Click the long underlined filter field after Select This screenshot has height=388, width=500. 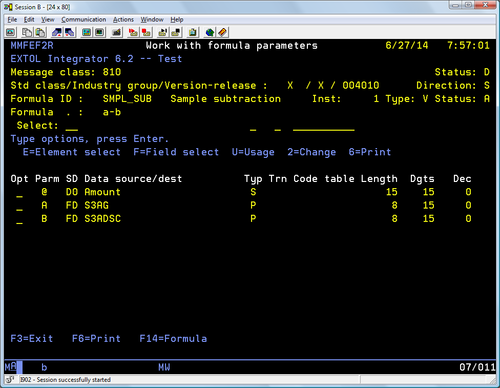click(324, 127)
